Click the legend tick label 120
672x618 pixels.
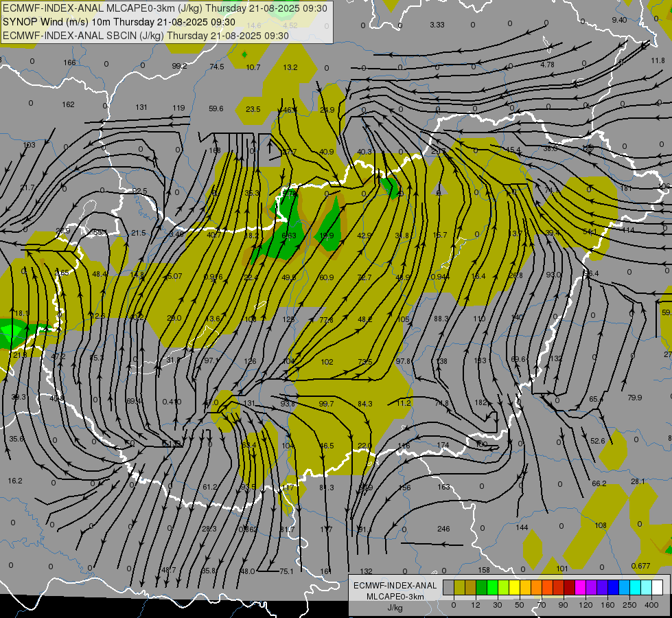(x=586, y=605)
